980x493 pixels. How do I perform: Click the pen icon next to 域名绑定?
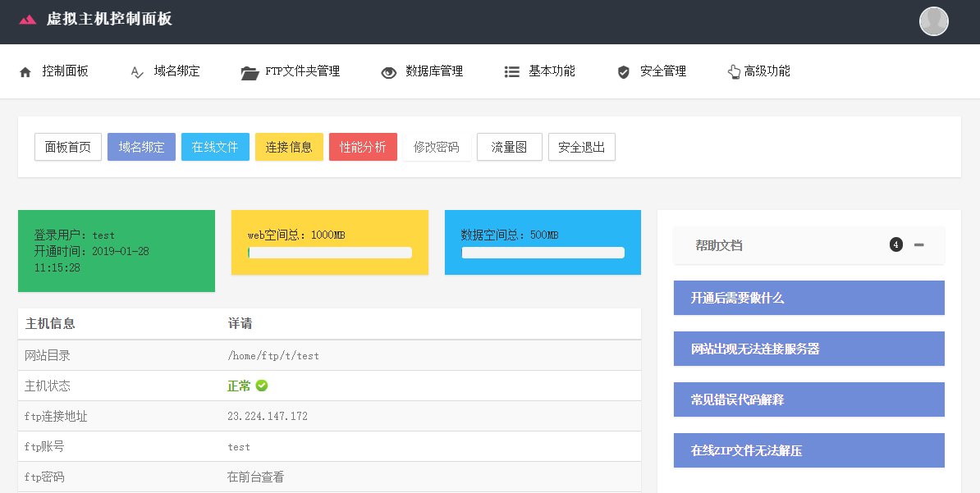click(x=136, y=71)
